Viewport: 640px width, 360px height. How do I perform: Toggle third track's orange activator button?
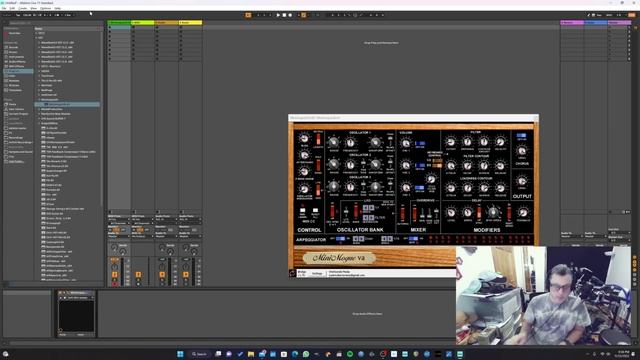coord(162,275)
